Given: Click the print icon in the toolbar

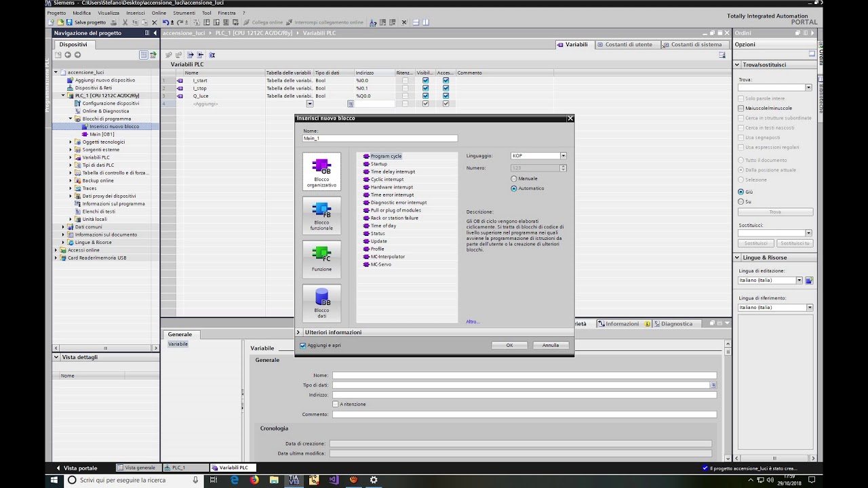Looking at the screenshot, I should pyautogui.click(x=113, y=22).
